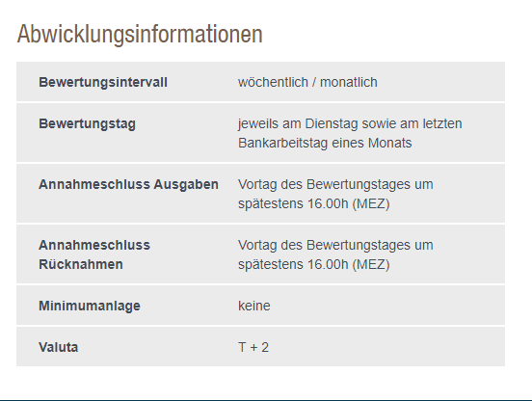Select the Valuta label

pyautogui.click(x=59, y=347)
